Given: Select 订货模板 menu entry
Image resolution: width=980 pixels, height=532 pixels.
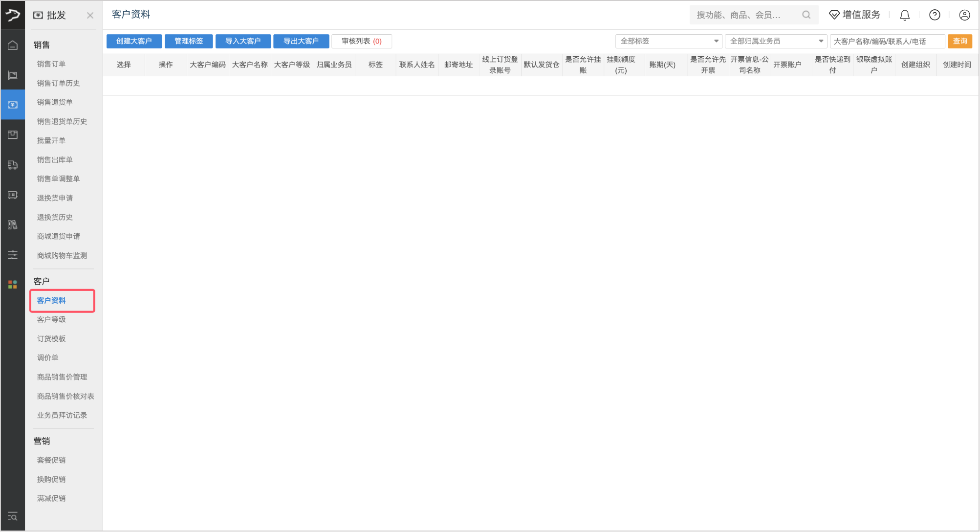Looking at the screenshot, I should 51,338.
